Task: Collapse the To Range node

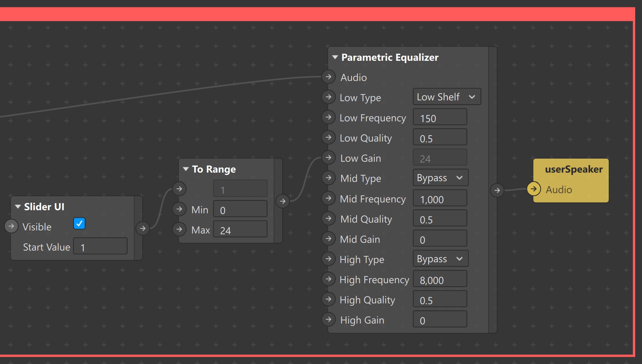Action: click(x=186, y=169)
